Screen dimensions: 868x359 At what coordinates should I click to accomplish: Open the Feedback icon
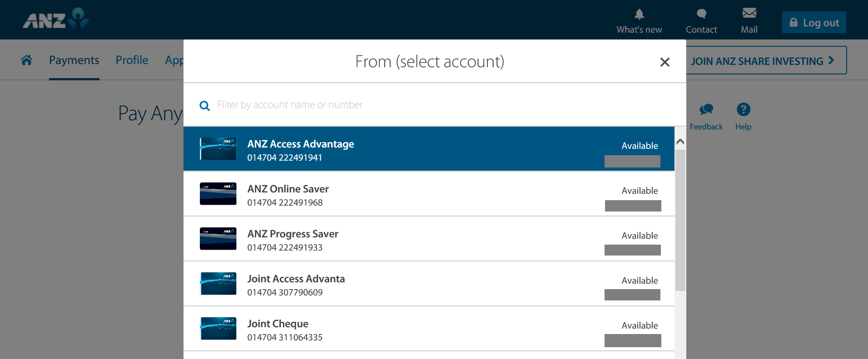[706, 109]
